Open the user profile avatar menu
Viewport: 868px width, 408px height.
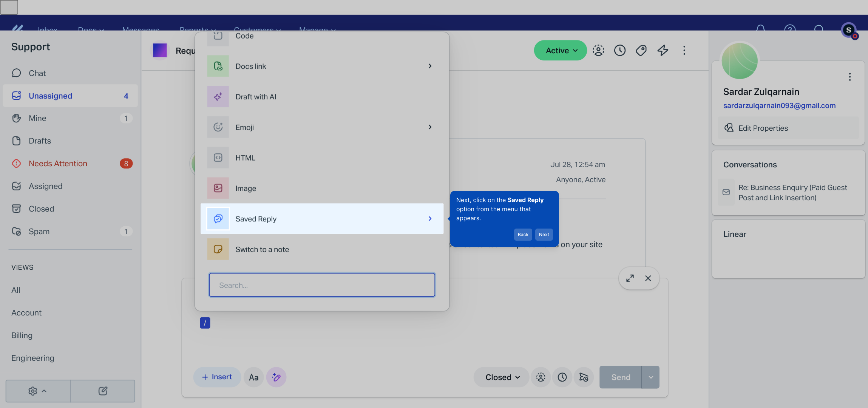tap(849, 30)
